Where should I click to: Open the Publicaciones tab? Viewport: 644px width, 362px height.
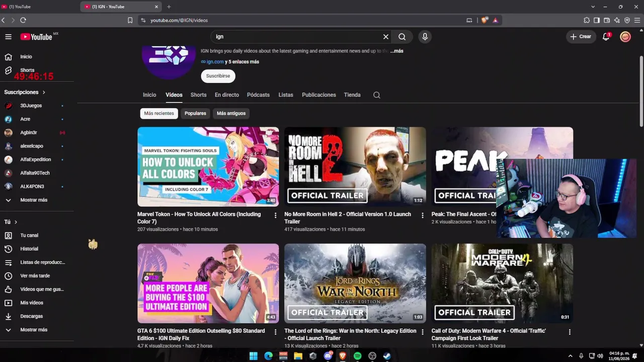319,95
